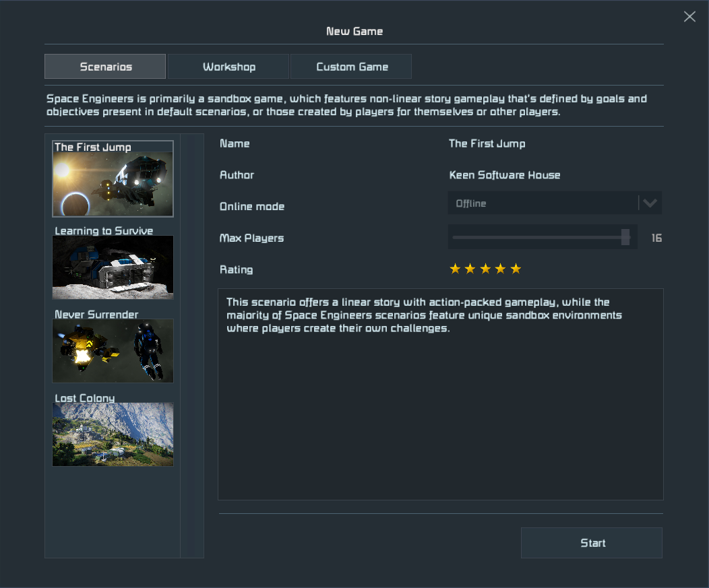Click the 'New Game' dialog title

point(354,31)
